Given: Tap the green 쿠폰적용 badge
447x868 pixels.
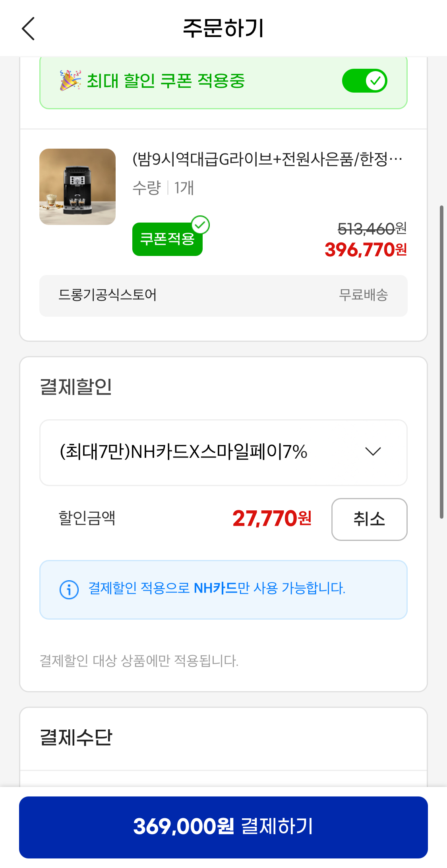Looking at the screenshot, I should click(167, 240).
